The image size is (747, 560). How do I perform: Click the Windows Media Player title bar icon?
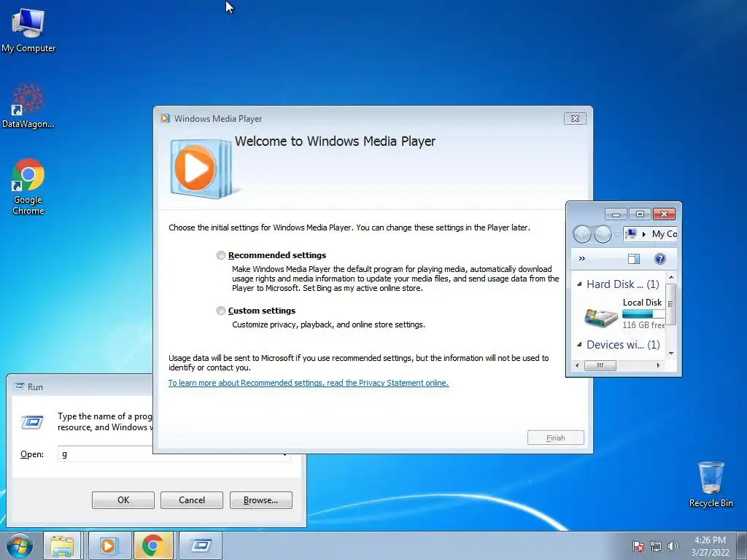point(166,119)
